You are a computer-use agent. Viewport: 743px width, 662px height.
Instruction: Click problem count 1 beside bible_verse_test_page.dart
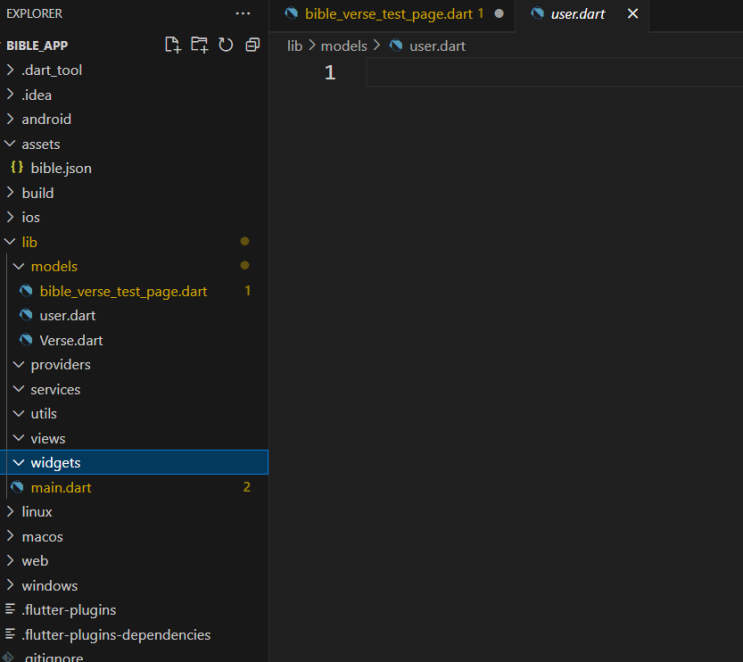pos(247,290)
